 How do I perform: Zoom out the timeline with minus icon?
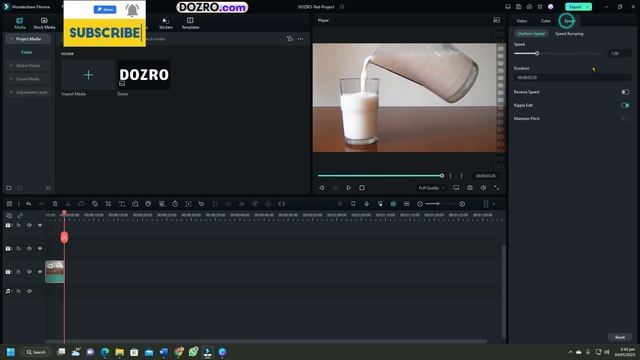tap(420, 204)
